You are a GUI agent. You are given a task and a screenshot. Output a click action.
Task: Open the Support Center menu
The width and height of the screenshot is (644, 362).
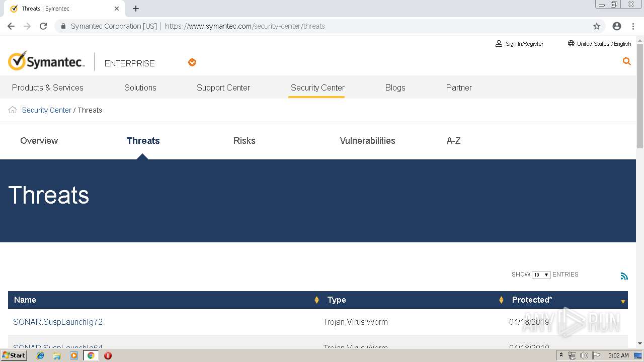click(223, 87)
